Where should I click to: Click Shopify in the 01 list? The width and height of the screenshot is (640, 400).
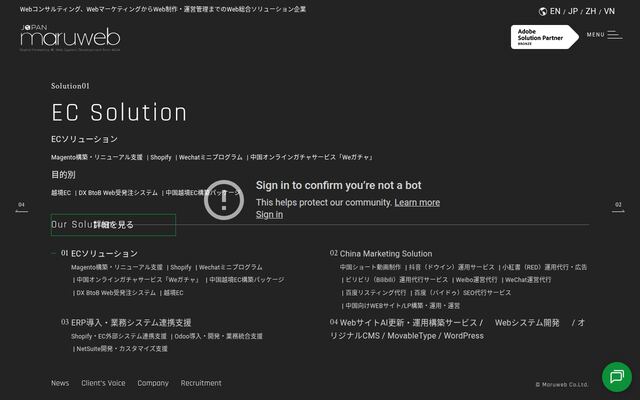[181, 267]
